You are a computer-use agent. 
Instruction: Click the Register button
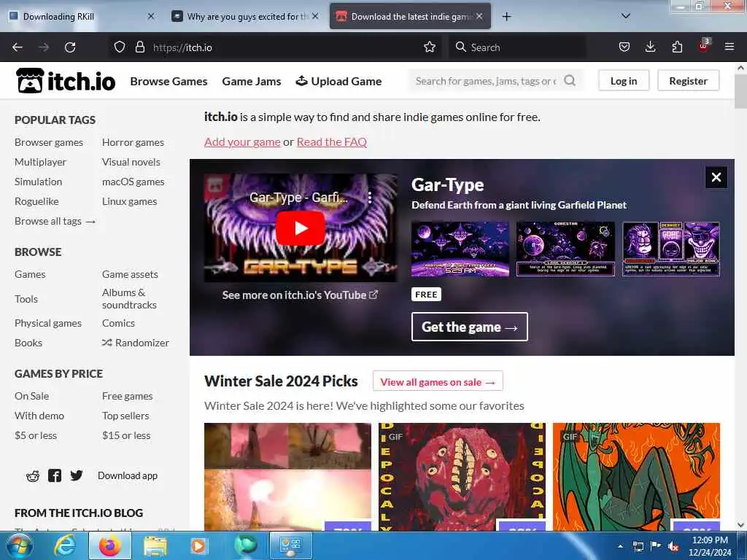pyautogui.click(x=688, y=81)
